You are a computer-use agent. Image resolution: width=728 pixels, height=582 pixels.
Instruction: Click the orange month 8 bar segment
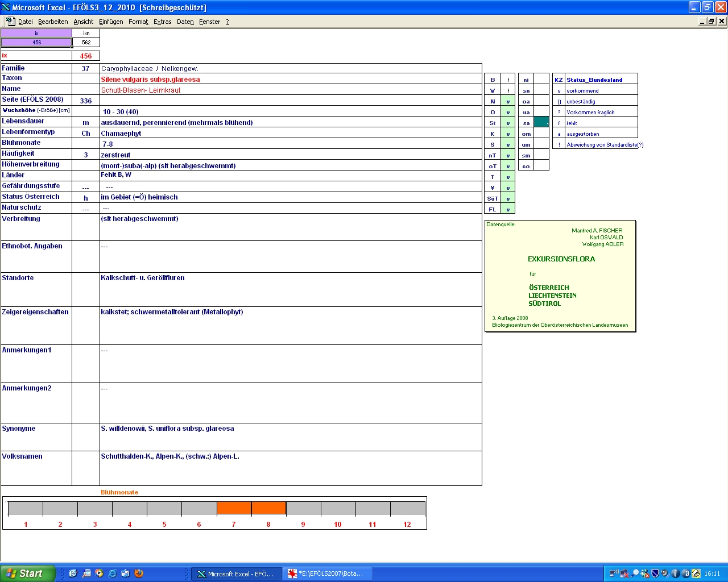[268, 508]
